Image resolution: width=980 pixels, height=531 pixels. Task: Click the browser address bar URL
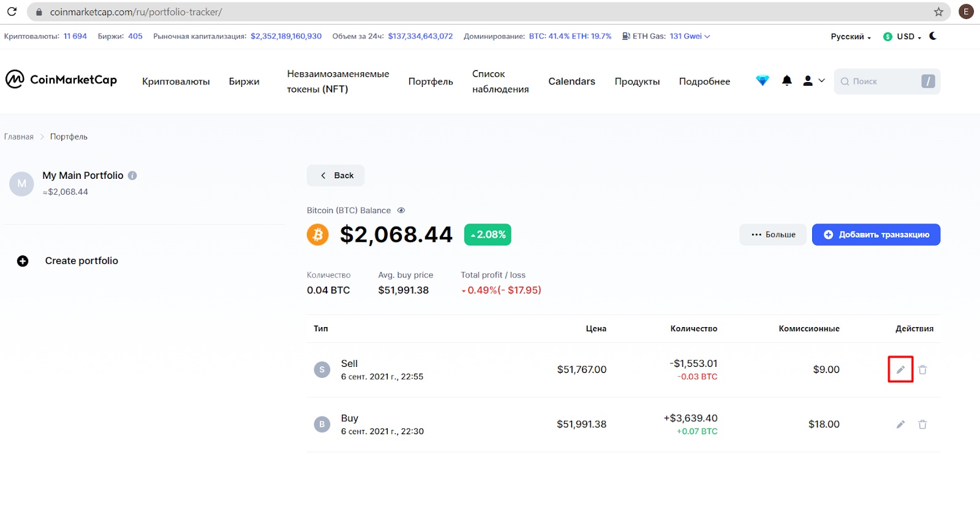coord(136,12)
